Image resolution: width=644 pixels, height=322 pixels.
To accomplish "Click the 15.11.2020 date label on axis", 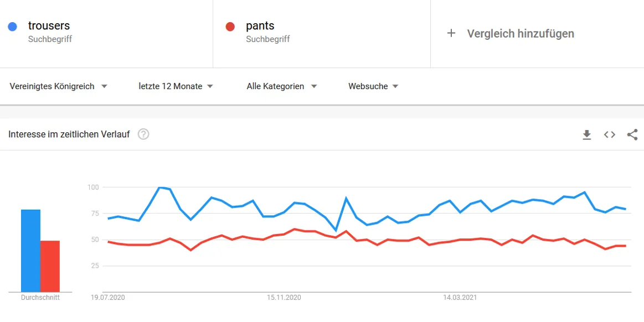I will coord(284,298).
